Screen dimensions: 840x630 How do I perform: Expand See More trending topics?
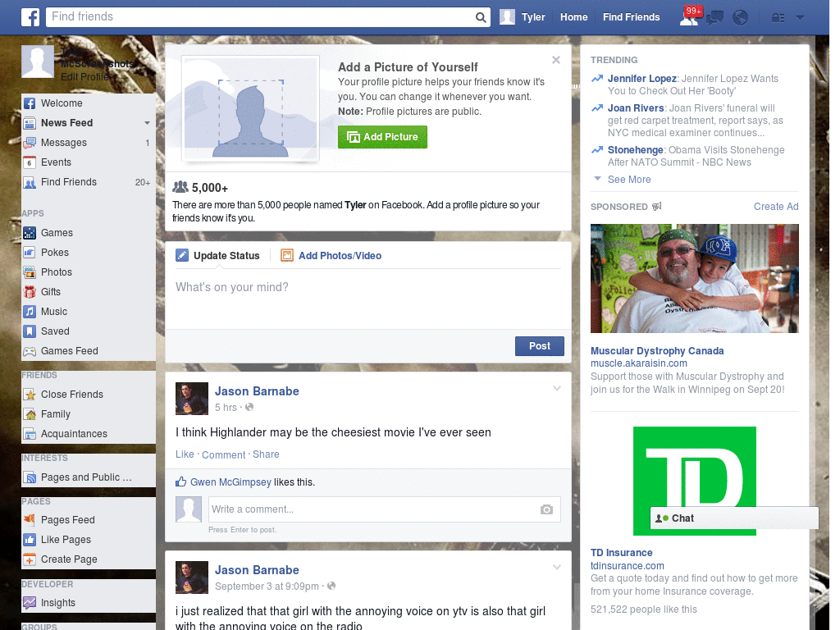[x=629, y=180]
